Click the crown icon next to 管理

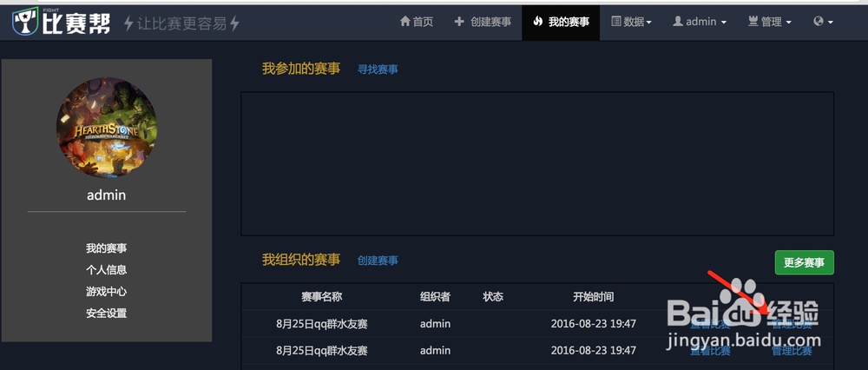coord(753,22)
